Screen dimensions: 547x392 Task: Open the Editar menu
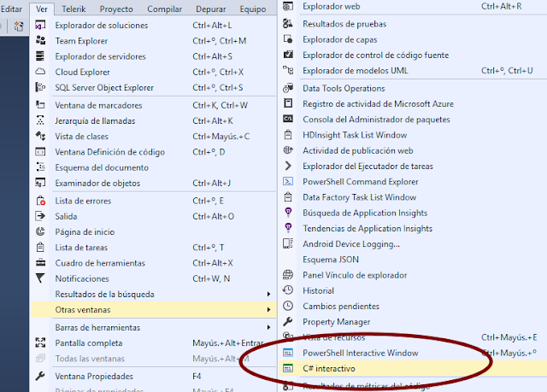pos(11,9)
